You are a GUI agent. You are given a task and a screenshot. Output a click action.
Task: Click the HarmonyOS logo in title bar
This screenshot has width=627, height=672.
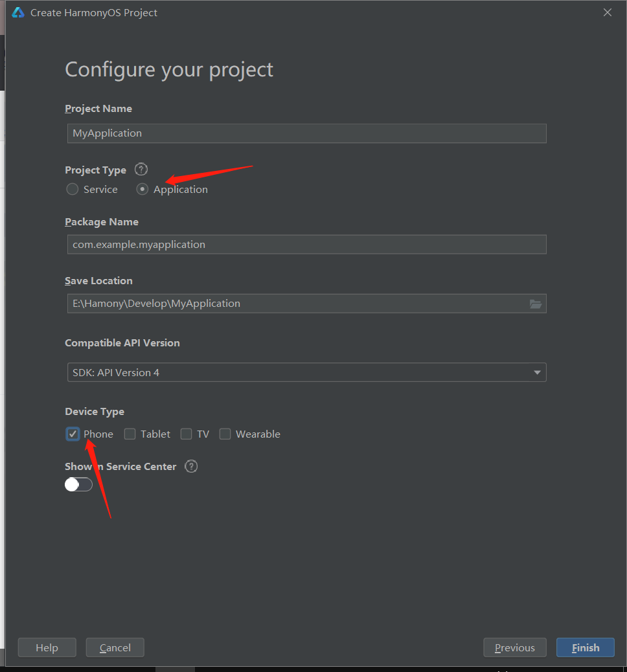point(18,12)
